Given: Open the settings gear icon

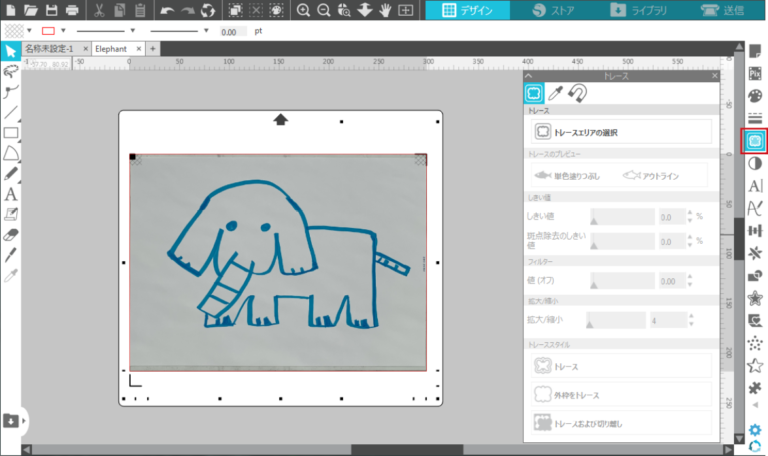Looking at the screenshot, I should tap(755, 430).
